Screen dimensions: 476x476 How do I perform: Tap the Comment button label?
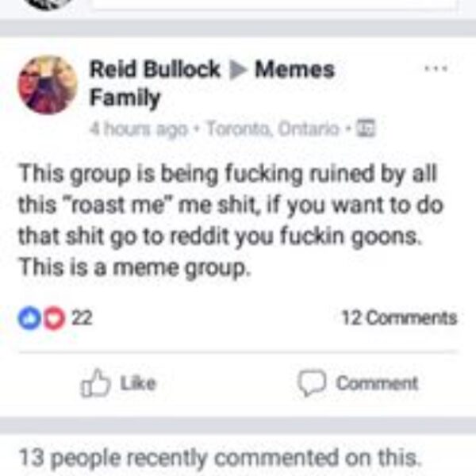tap(377, 383)
